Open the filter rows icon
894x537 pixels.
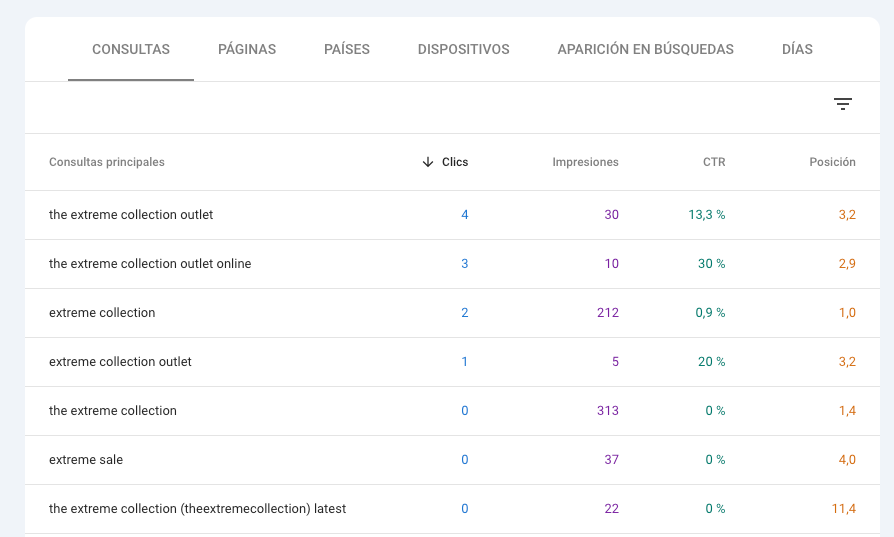(x=843, y=104)
